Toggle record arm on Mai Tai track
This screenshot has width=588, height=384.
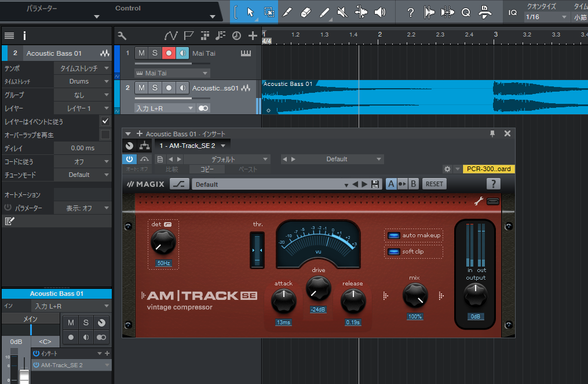tap(169, 53)
